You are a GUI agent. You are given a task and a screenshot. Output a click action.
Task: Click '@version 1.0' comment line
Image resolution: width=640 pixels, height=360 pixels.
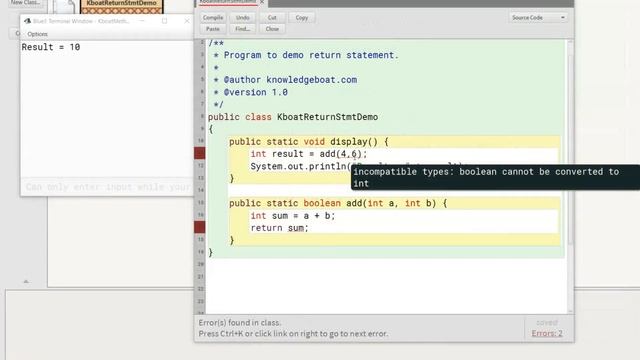(256, 92)
